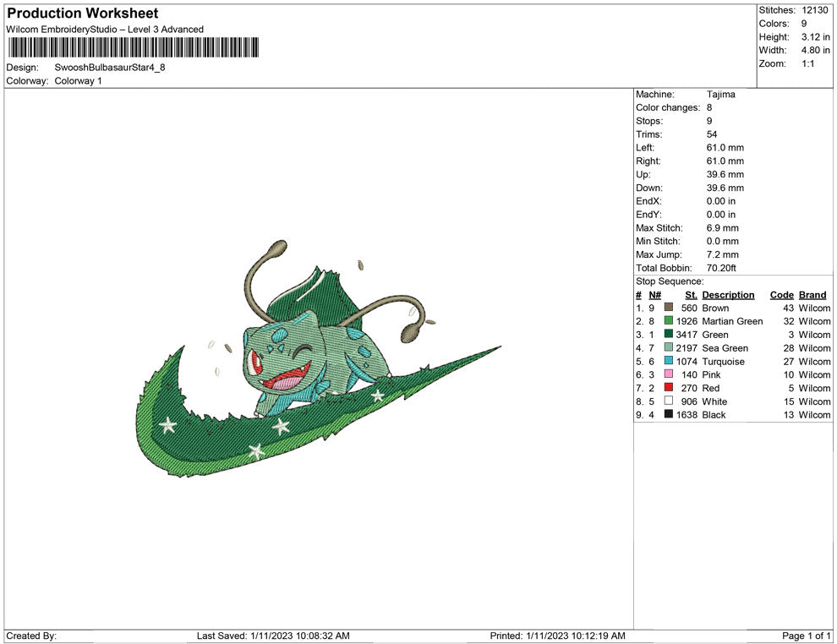Click the height value '3.12 in'

tap(816, 37)
